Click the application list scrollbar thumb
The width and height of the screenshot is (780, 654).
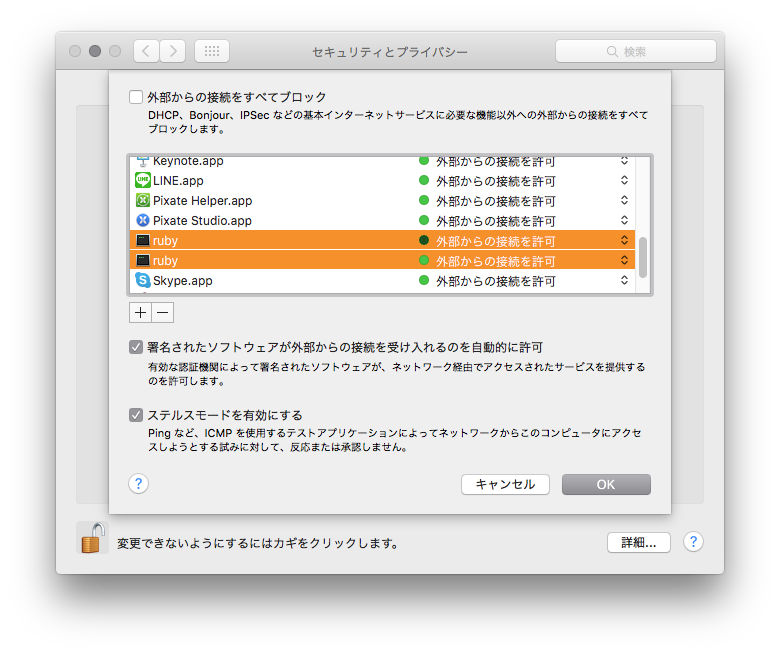[x=643, y=257]
